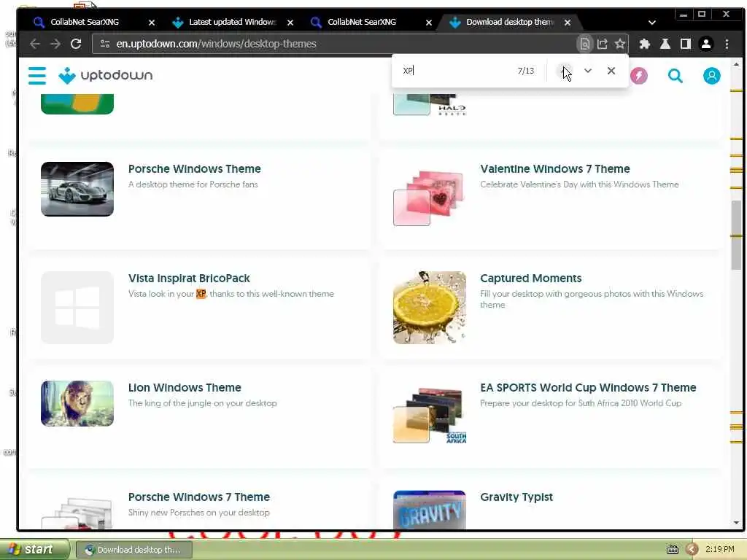Open Chrome three-dot menu
Image resolution: width=747 pixels, height=560 pixels.
[727, 44]
